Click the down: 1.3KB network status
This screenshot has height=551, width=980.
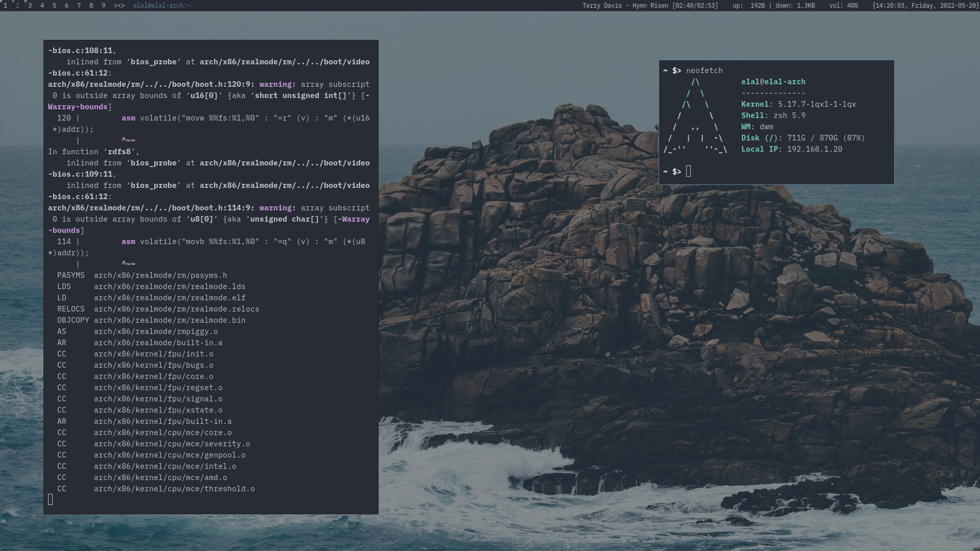795,6
